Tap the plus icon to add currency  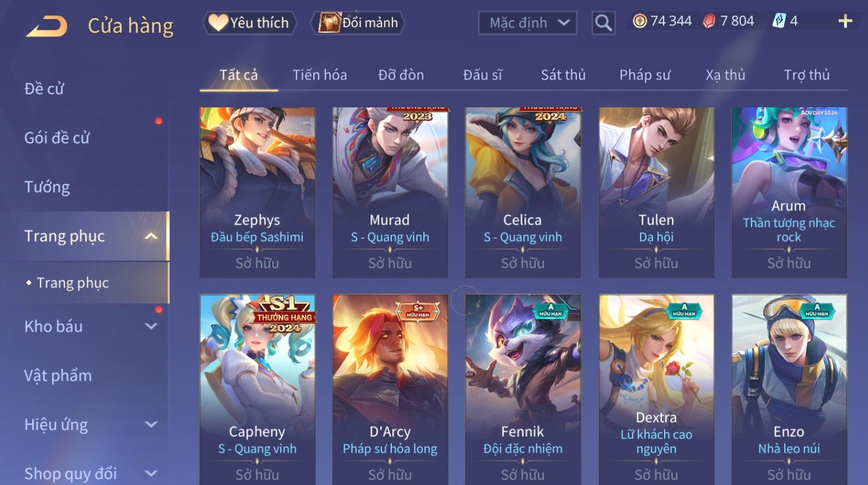(x=845, y=21)
